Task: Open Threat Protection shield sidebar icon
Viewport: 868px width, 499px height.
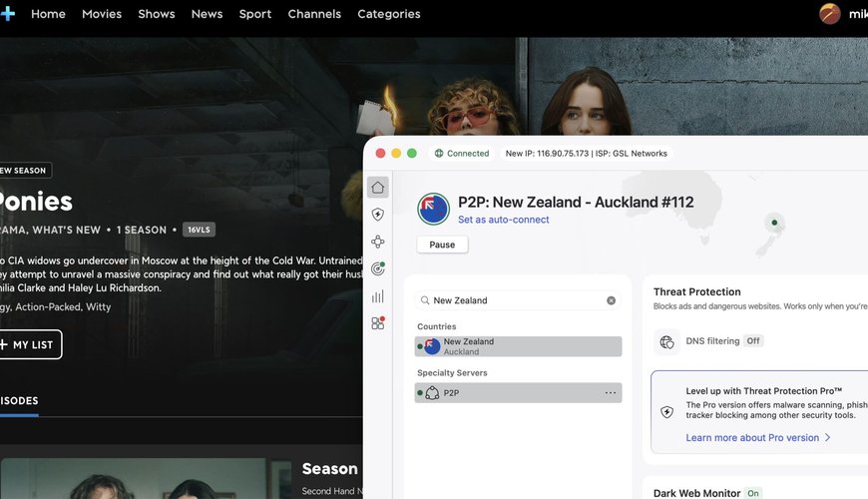Action: click(377, 215)
